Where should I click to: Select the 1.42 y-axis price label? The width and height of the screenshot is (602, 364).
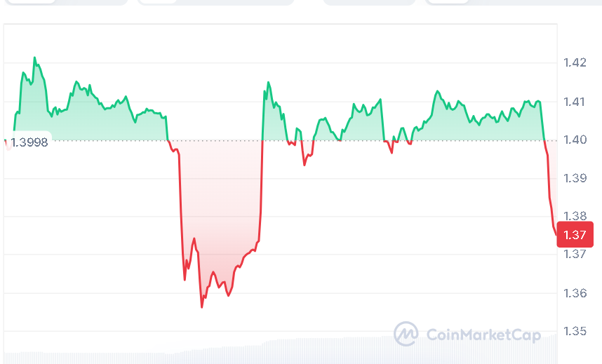575,62
